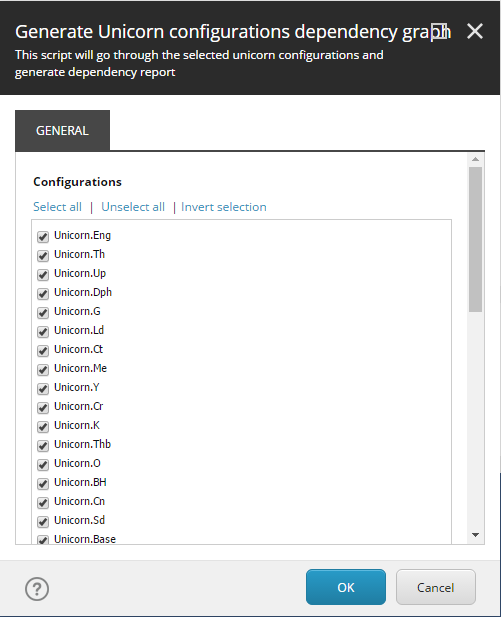Image resolution: width=501 pixels, height=617 pixels.
Task: Click the scrollbar down arrow
Action: click(x=475, y=535)
